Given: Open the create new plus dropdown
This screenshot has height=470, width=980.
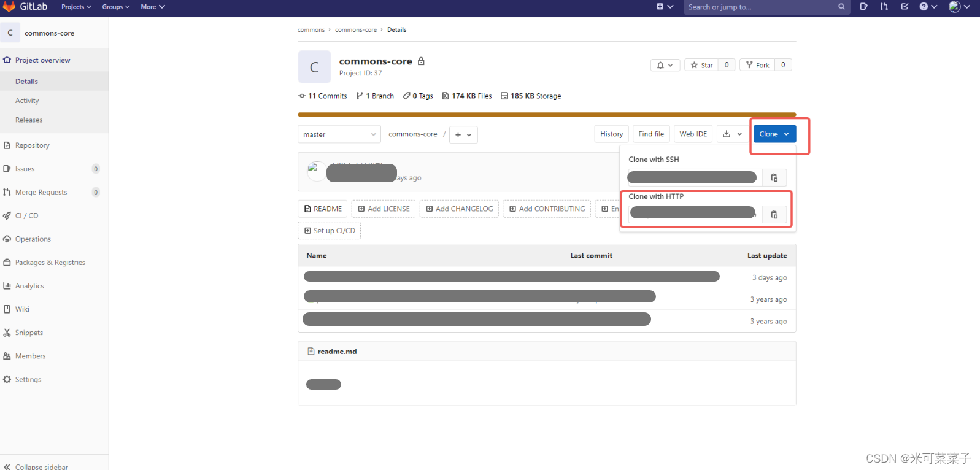Looking at the screenshot, I should [665, 7].
